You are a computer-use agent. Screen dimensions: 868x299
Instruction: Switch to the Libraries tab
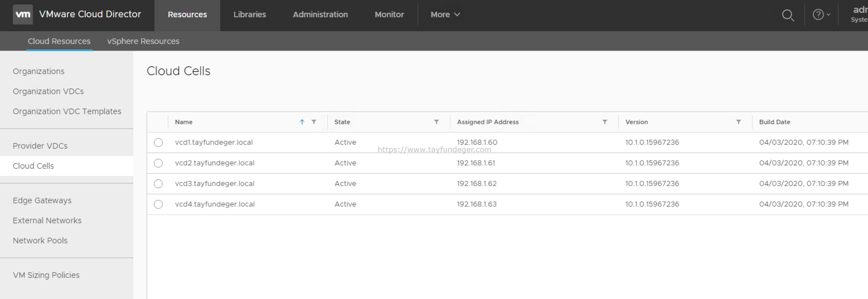click(250, 14)
